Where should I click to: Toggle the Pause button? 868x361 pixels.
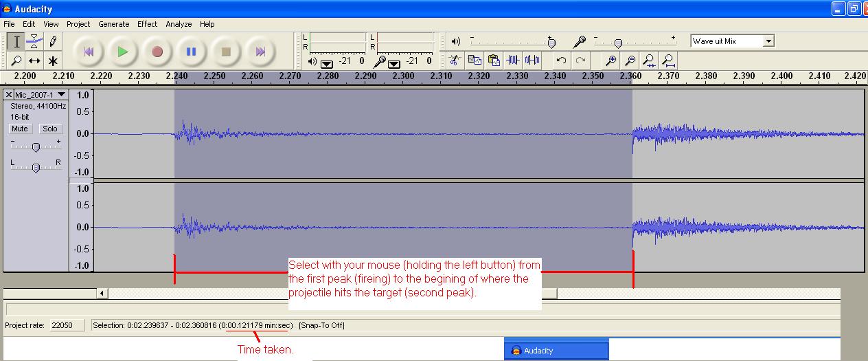click(192, 52)
